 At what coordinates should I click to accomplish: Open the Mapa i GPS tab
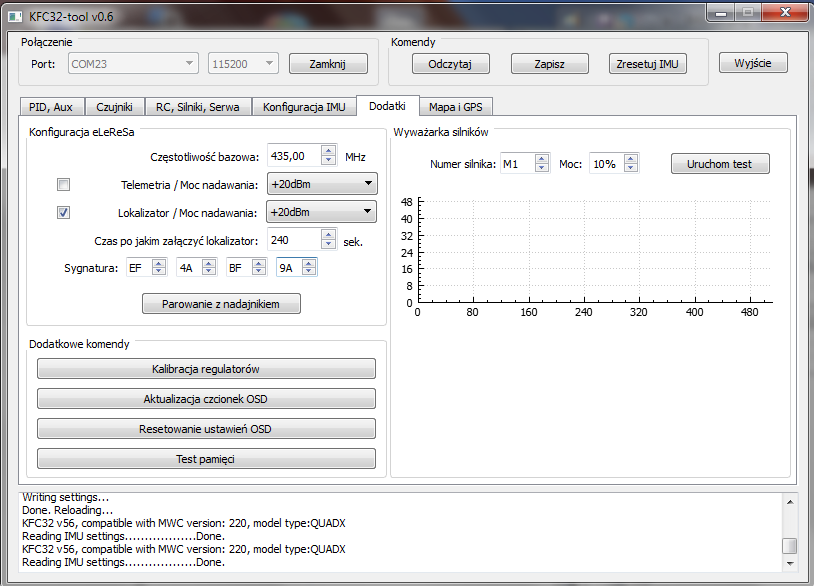pyautogui.click(x=455, y=106)
